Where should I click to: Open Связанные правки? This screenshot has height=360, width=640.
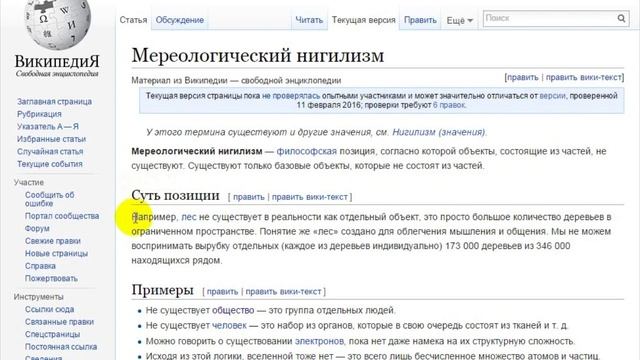pos(59,322)
